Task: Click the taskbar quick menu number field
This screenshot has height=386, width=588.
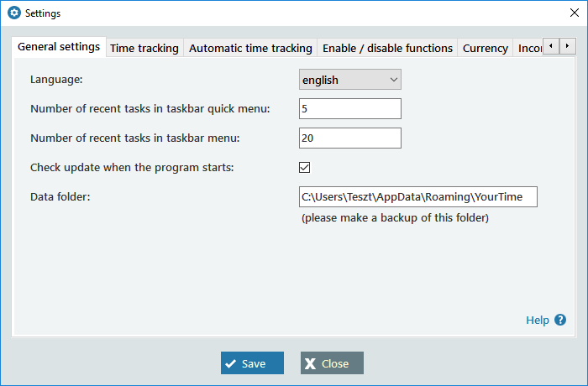Action: coord(350,108)
